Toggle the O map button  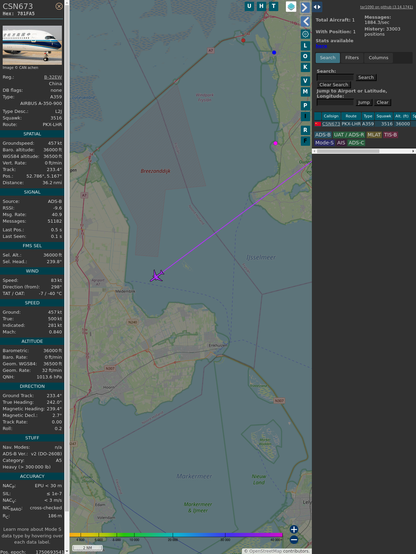pyautogui.click(x=305, y=56)
